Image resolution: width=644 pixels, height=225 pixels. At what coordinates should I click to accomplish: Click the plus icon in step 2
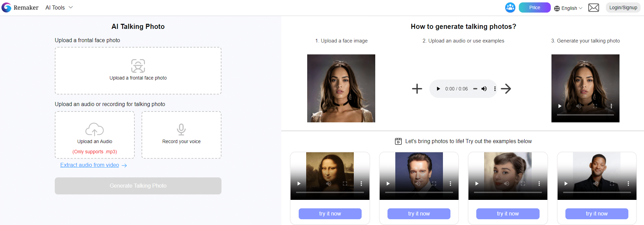[417, 89]
